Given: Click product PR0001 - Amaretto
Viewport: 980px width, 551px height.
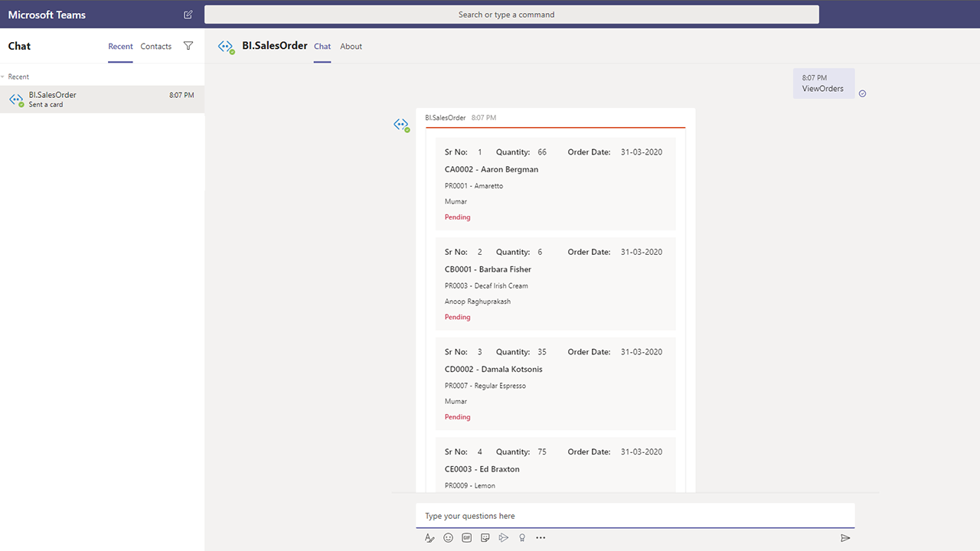Looking at the screenshot, I should point(474,186).
